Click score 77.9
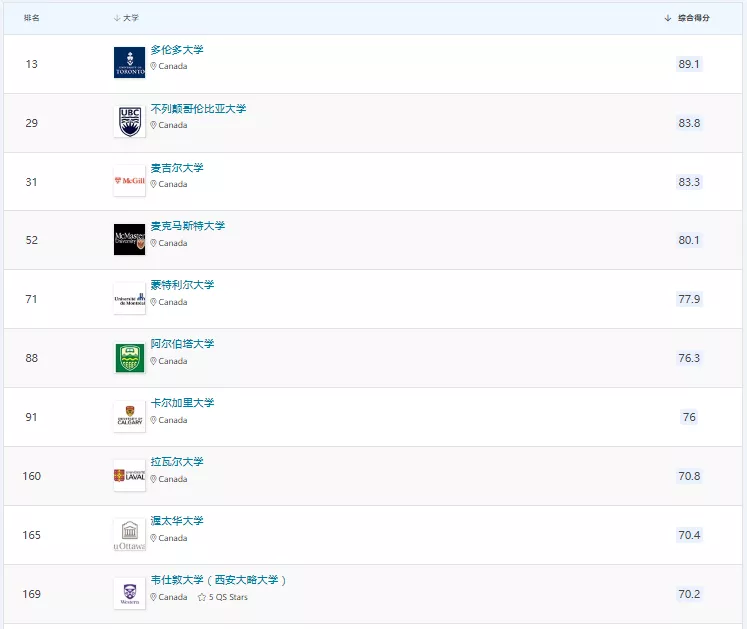This screenshot has height=629, width=747. [689, 299]
